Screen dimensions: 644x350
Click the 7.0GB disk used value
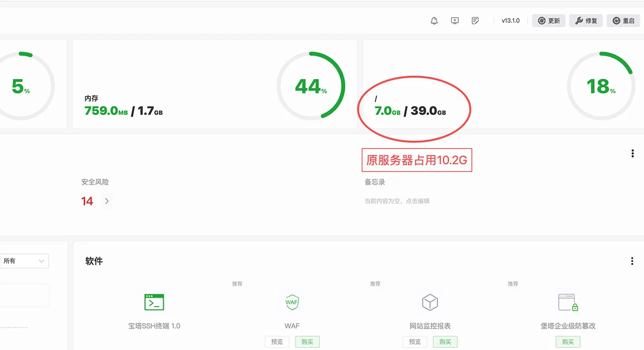tap(387, 111)
